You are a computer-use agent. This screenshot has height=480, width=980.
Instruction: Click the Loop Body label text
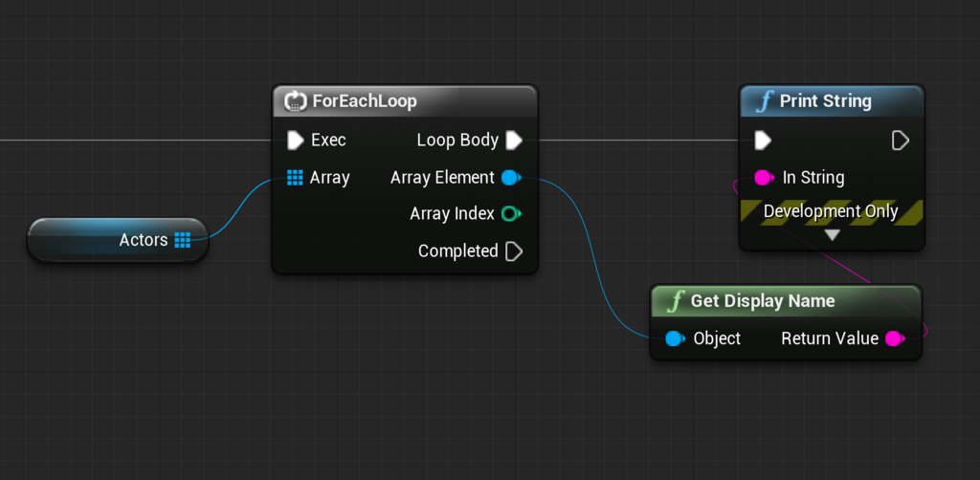click(457, 141)
